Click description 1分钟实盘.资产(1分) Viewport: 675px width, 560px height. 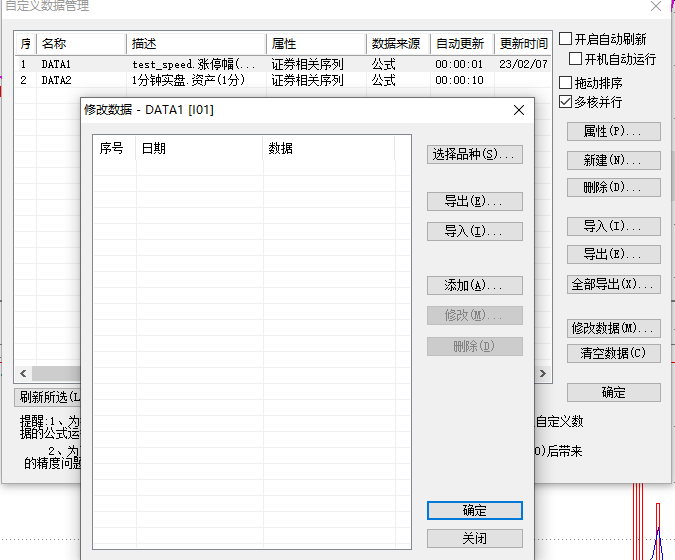click(x=188, y=80)
